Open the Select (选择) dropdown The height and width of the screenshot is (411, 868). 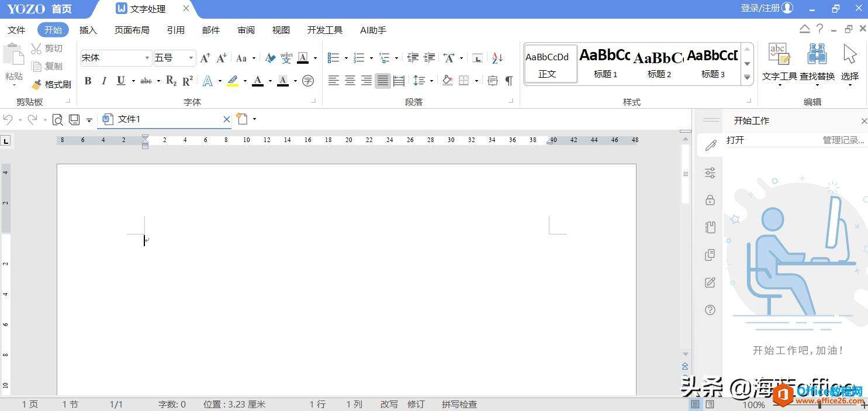[x=850, y=63]
